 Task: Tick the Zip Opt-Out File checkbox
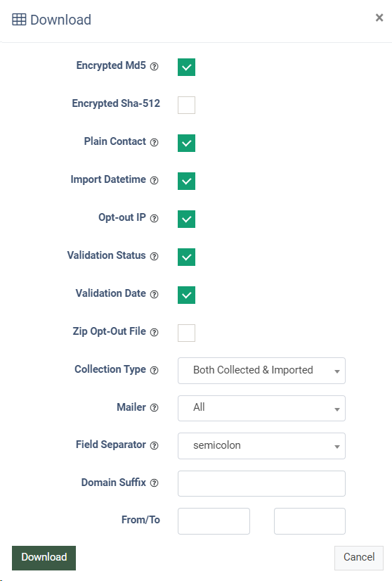pos(187,333)
